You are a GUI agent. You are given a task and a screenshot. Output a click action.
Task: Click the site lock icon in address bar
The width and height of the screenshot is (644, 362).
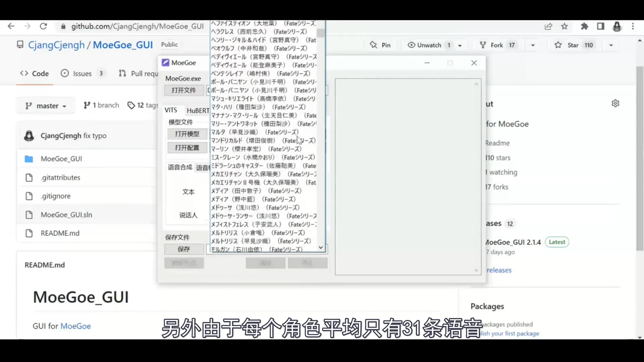(x=63, y=26)
